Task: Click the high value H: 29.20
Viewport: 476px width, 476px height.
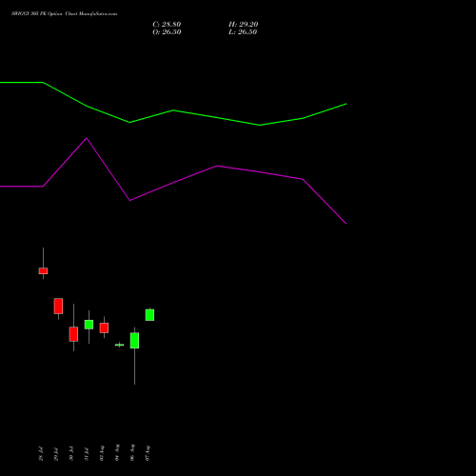Action: 244,25
